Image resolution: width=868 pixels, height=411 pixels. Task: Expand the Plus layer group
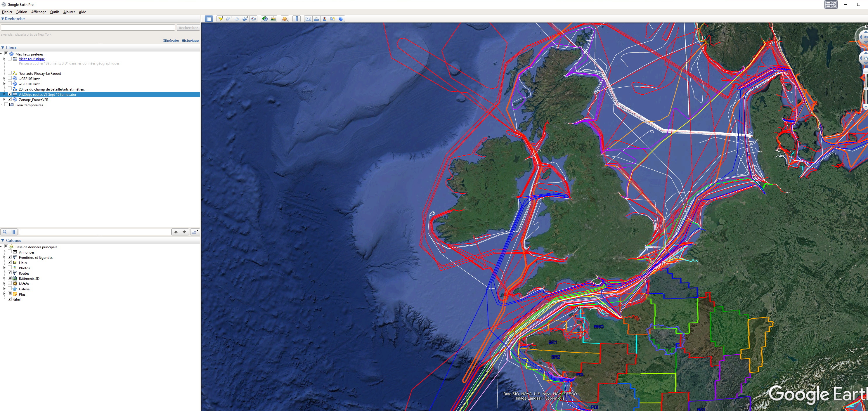(4, 294)
